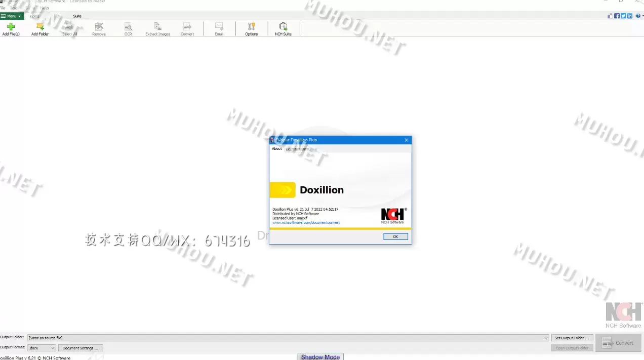Click the Output Folder path field
This screenshot has width=644, height=360.
[x=203, y=338]
